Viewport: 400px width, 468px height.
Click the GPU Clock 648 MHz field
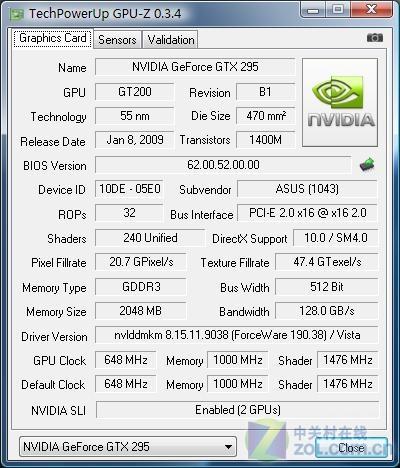click(126, 360)
